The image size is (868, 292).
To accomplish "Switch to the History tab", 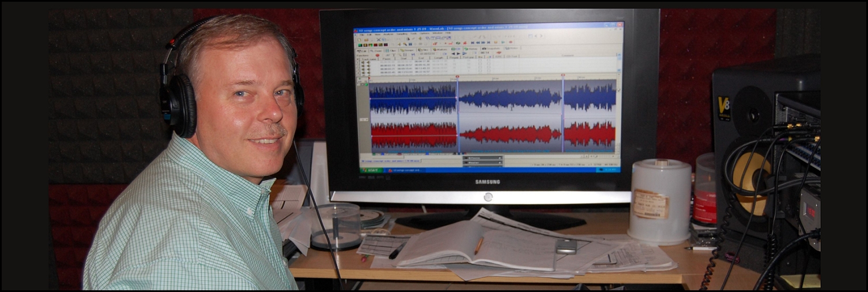I will (x=470, y=49).
